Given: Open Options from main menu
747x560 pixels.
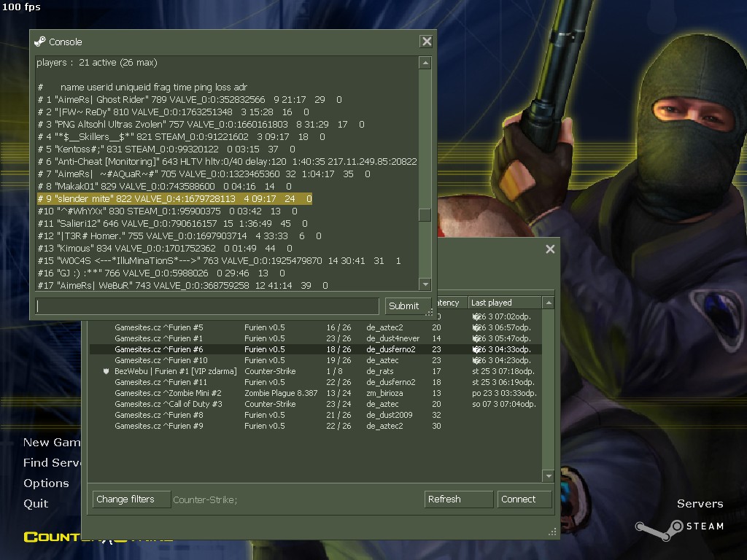Looking at the screenshot, I should point(46,483).
